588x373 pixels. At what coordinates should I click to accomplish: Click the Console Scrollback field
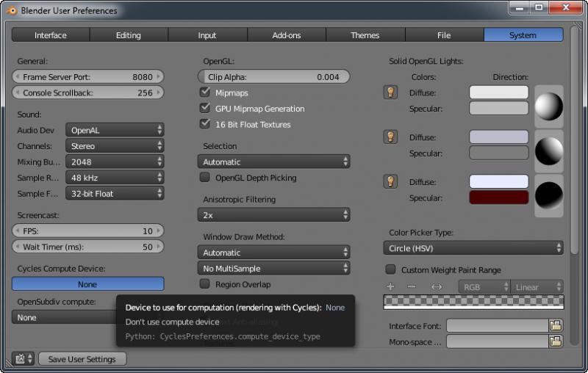87,92
